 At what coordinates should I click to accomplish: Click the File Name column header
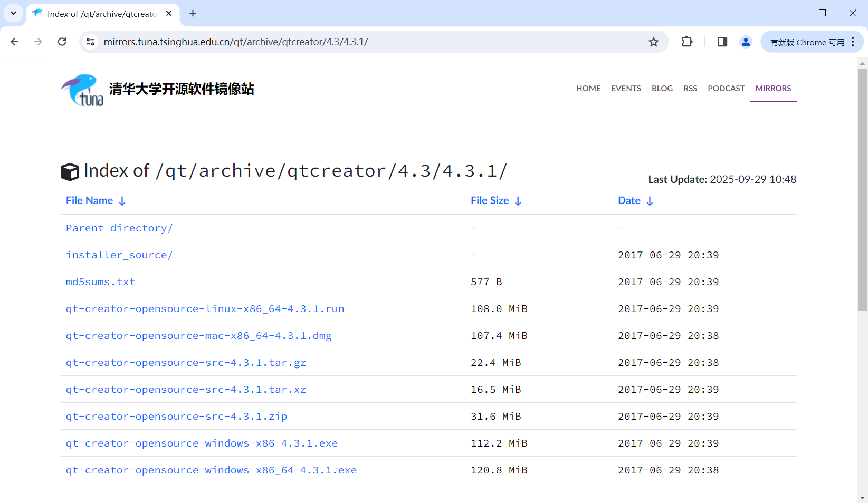(89, 200)
